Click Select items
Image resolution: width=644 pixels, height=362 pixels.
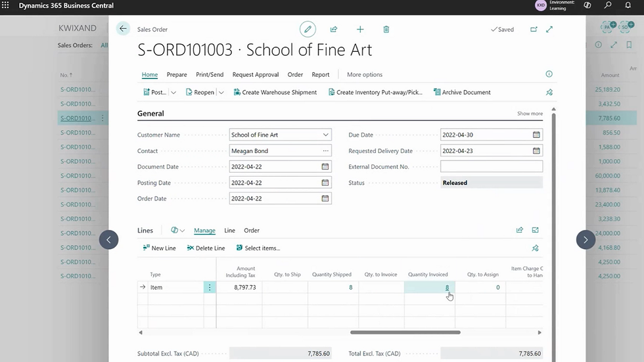pyautogui.click(x=258, y=248)
